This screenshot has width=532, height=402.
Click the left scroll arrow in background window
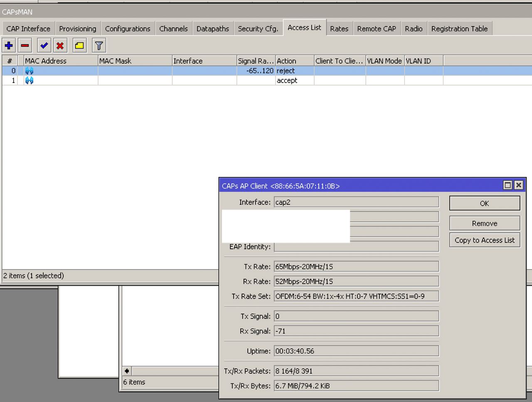127,371
